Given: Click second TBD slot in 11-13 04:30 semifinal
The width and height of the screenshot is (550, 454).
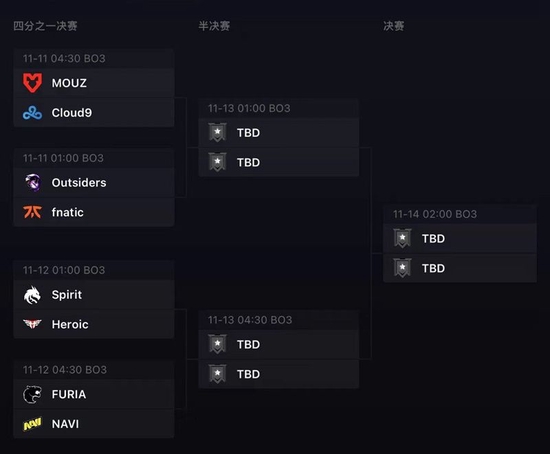Looking at the screenshot, I should pos(279,374).
